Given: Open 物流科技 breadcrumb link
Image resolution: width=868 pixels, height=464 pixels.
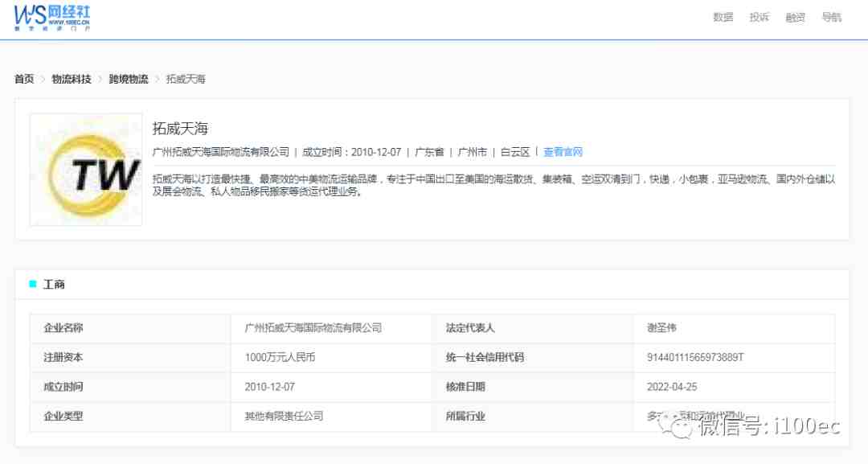Looking at the screenshot, I should click(x=72, y=79).
